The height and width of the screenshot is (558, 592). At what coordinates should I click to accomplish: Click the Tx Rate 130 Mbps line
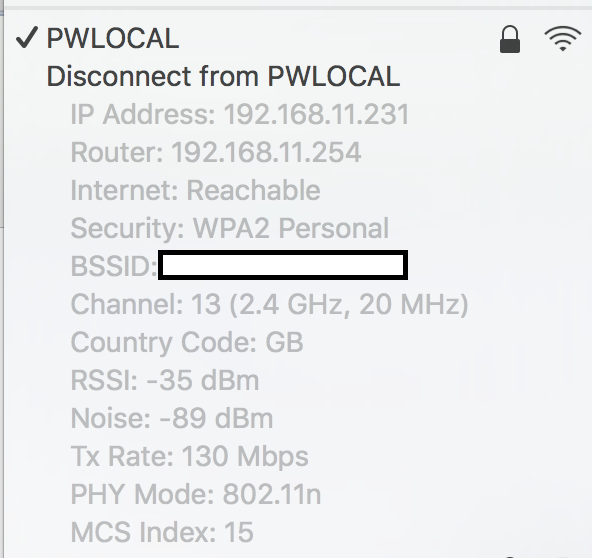click(x=190, y=456)
